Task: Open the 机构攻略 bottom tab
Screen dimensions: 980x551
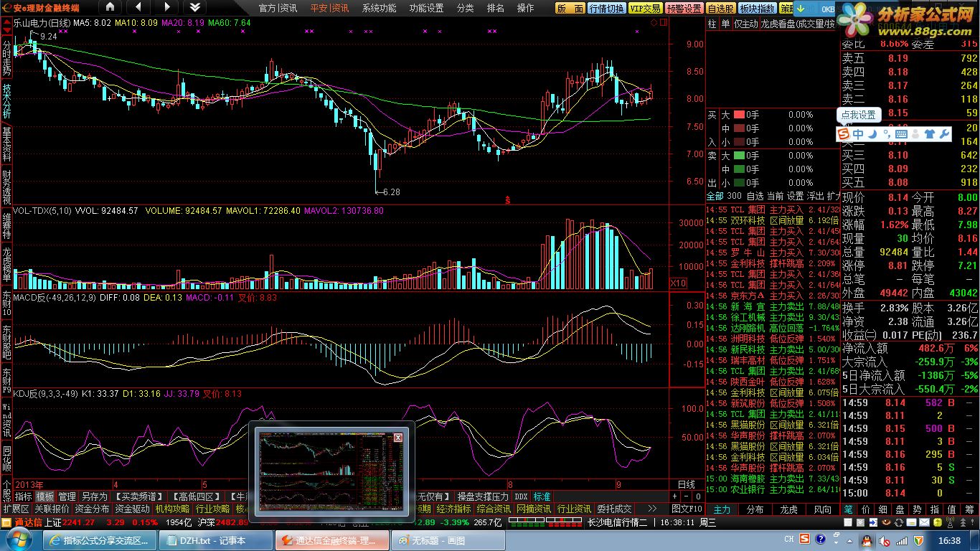Action: [172, 509]
